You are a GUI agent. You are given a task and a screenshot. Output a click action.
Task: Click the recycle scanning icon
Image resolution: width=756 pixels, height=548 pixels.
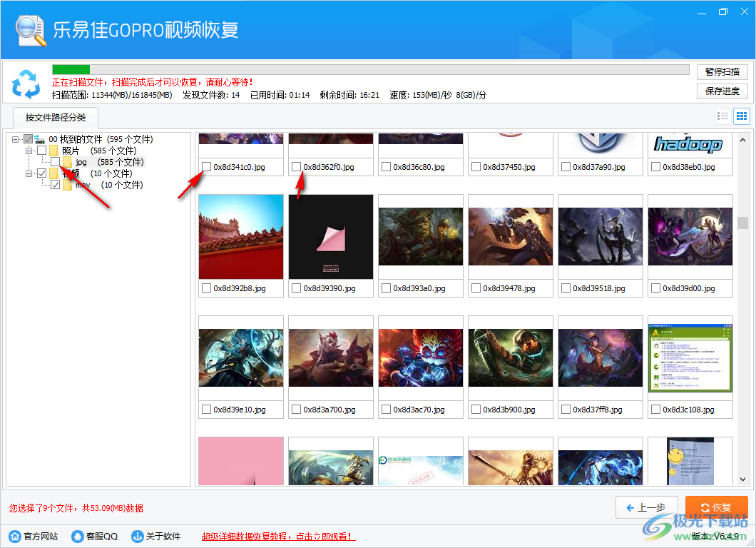[x=26, y=83]
